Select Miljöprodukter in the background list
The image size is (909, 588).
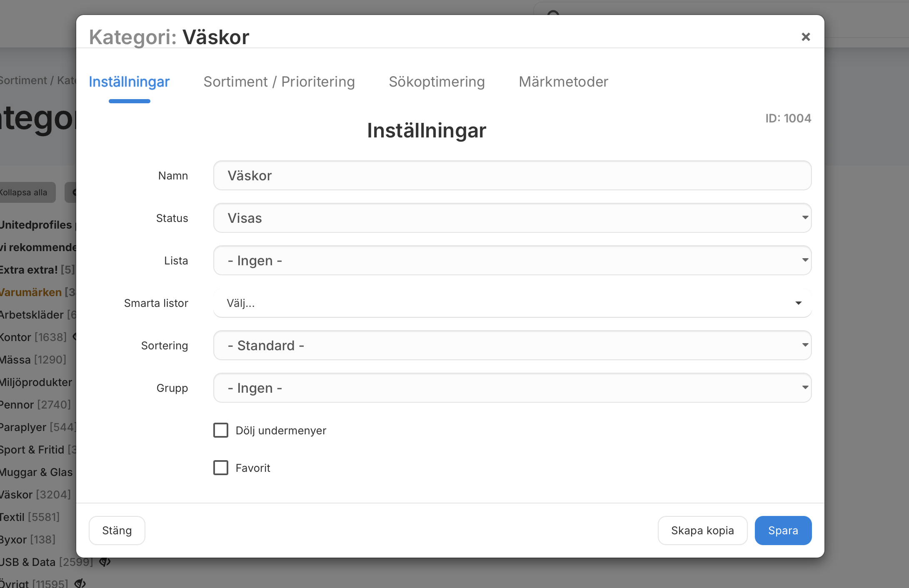(36, 382)
